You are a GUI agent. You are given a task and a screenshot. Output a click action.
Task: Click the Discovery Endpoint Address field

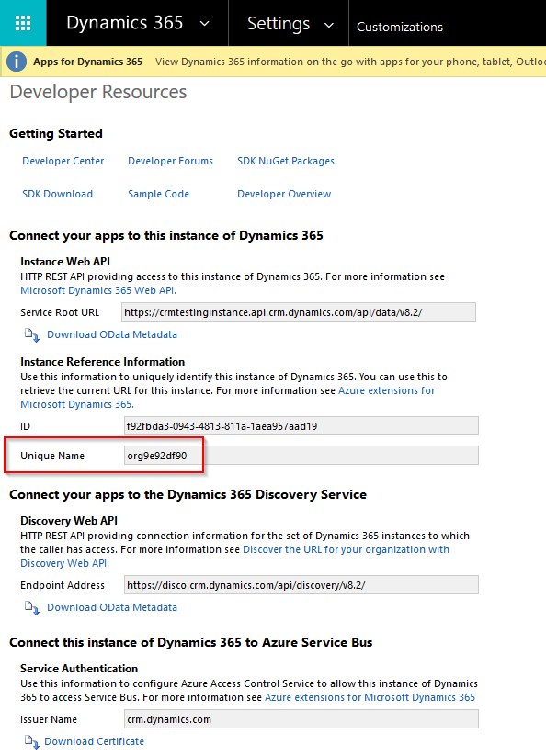[x=301, y=585]
